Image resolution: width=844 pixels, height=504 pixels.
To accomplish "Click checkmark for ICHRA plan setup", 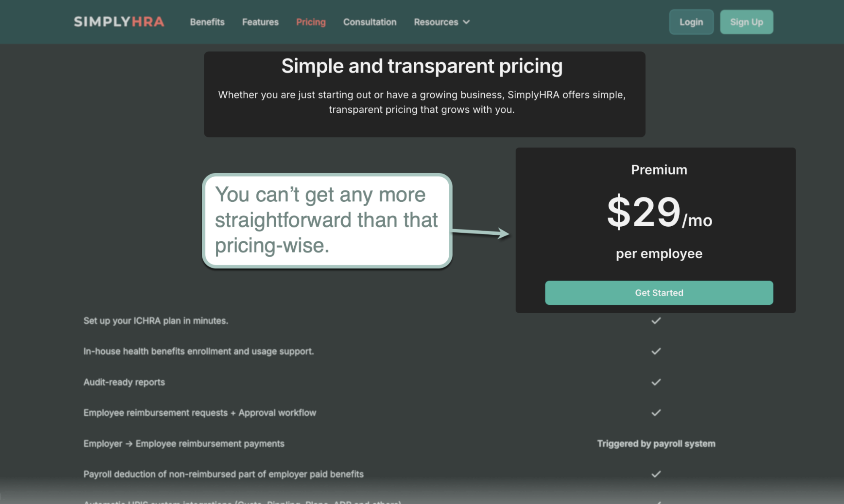I will click(x=656, y=321).
